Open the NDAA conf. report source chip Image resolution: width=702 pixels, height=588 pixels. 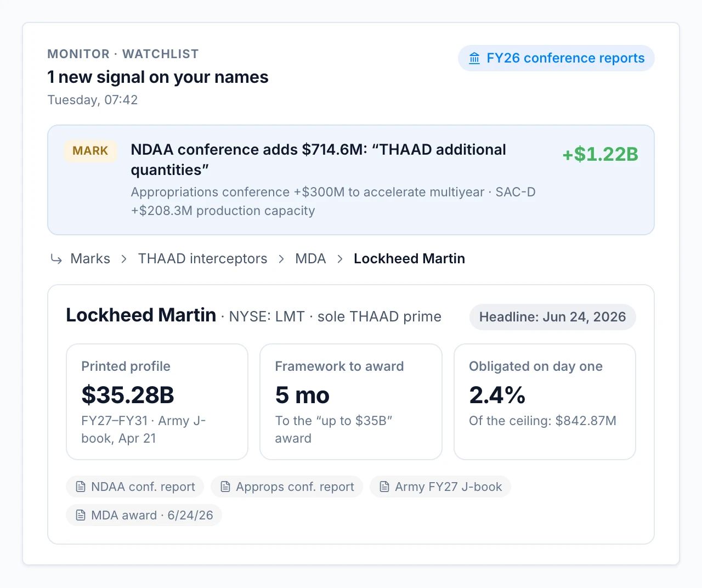[x=135, y=487]
